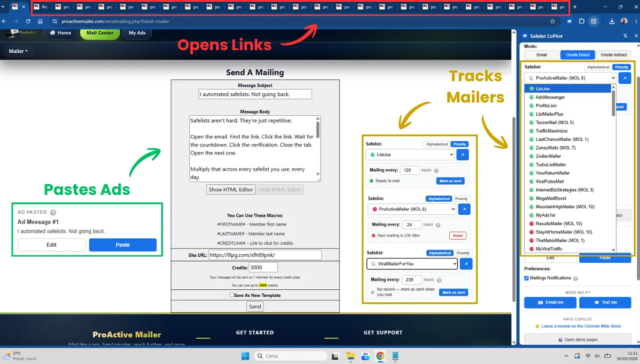Disable the Mailings Notifications checkbox
This screenshot has height=364, width=640.
point(527,278)
